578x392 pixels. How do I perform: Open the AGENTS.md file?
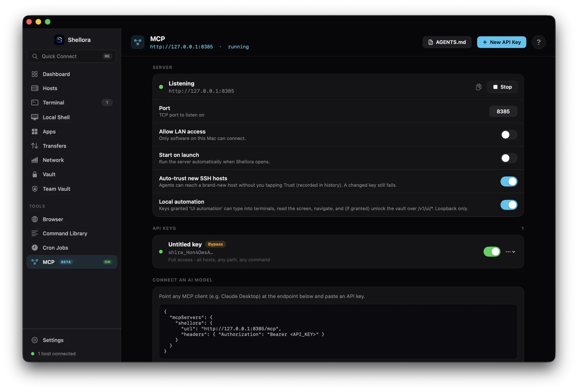447,42
